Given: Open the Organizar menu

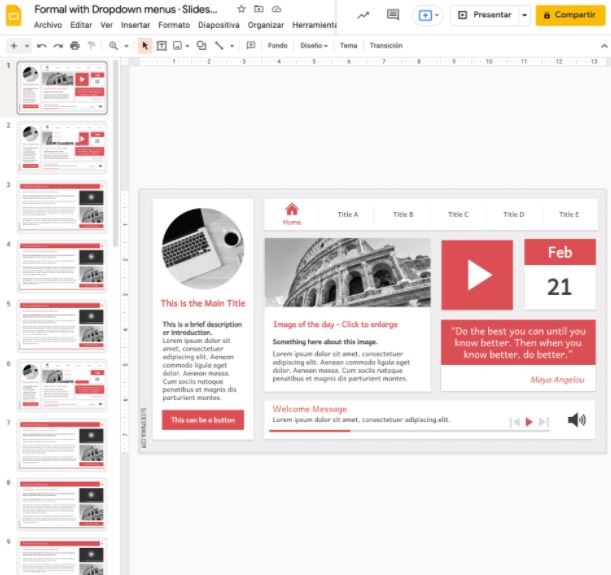Looking at the screenshot, I should (266, 25).
